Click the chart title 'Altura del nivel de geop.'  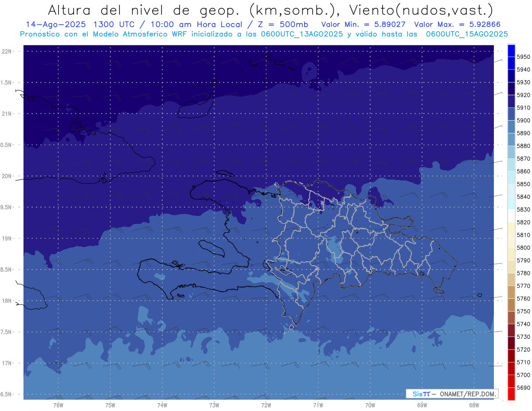tap(144, 11)
